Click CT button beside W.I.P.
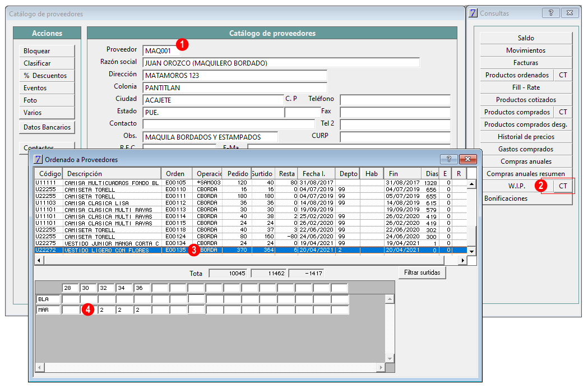Image resolution: width=588 pixels, height=388 pixels. pos(563,186)
